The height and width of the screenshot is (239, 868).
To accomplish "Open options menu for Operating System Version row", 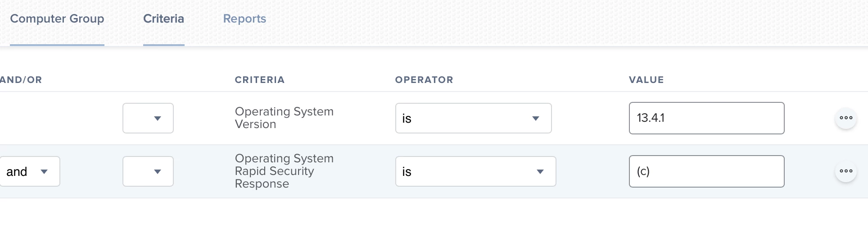I will pyautogui.click(x=846, y=118).
